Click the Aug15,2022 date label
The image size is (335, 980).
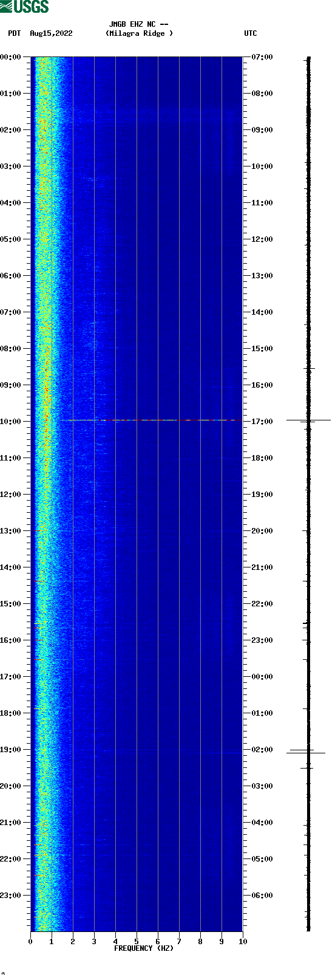coord(51,33)
